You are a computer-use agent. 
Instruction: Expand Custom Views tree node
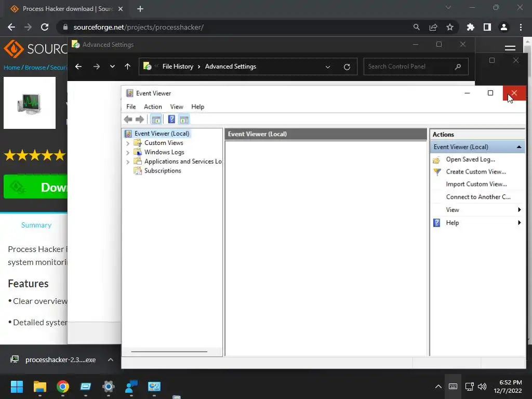tap(128, 143)
